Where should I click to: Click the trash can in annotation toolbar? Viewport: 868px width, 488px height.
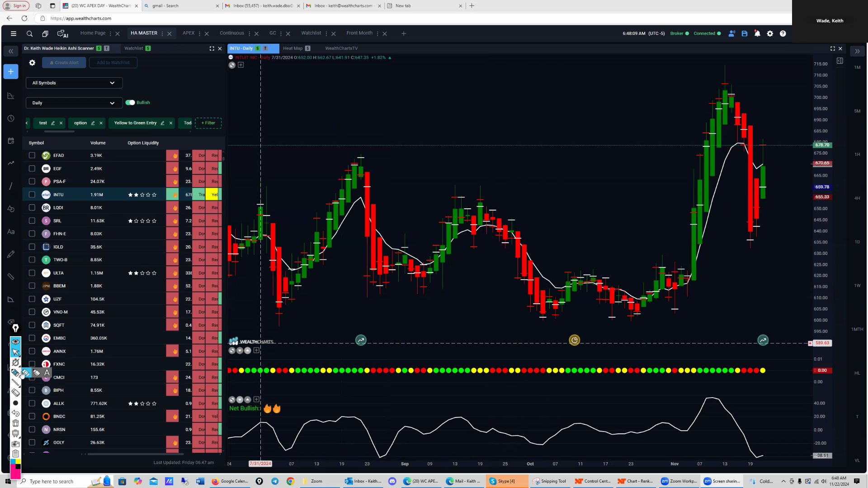pos(15,423)
